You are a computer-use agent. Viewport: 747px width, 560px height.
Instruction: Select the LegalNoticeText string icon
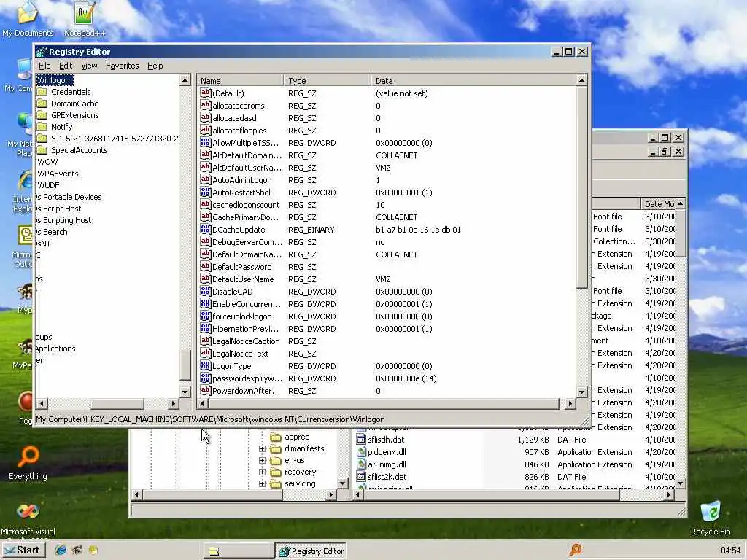[x=205, y=353]
